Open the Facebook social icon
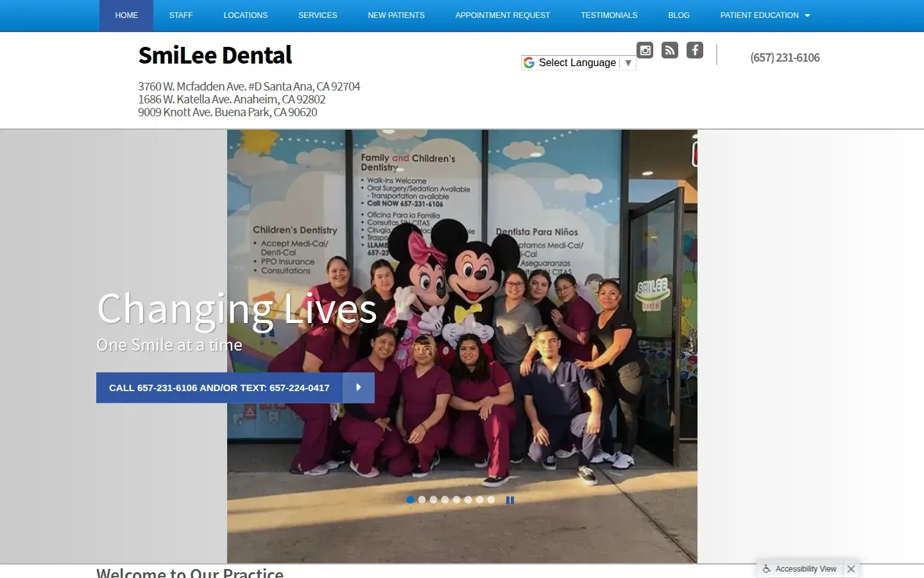 (695, 50)
